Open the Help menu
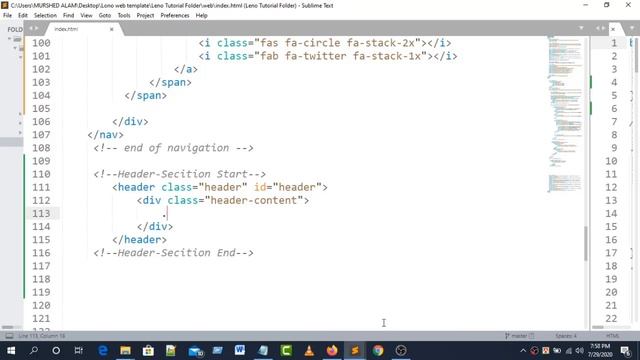Viewport: 640px width, 360px height. [x=202, y=16]
